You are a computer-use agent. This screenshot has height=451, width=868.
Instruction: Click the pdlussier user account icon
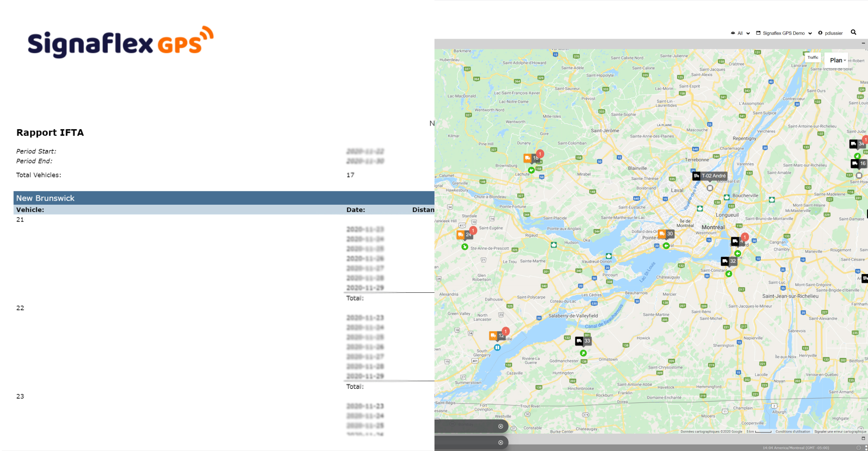pyautogui.click(x=820, y=33)
